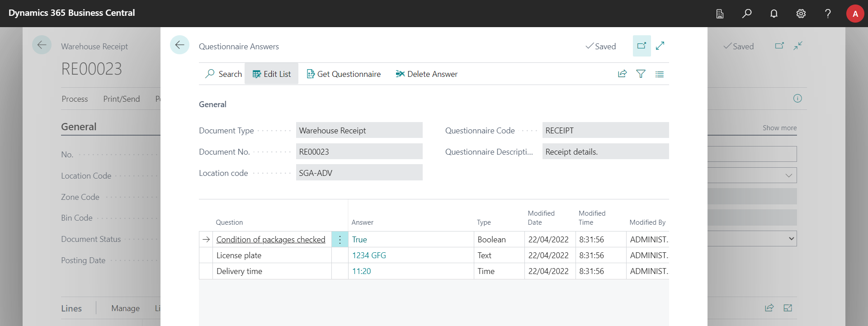The image size is (868, 326).
Task: Run Get Questionnaire action
Action: [344, 74]
